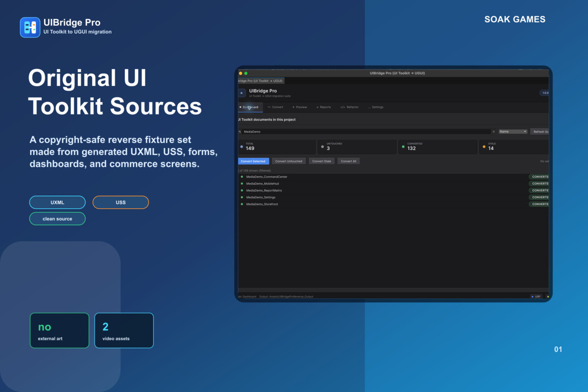This screenshot has height=392, width=588.
Task: Click the 'UI Toolkit documents in this project' heading
Action: [267, 120]
